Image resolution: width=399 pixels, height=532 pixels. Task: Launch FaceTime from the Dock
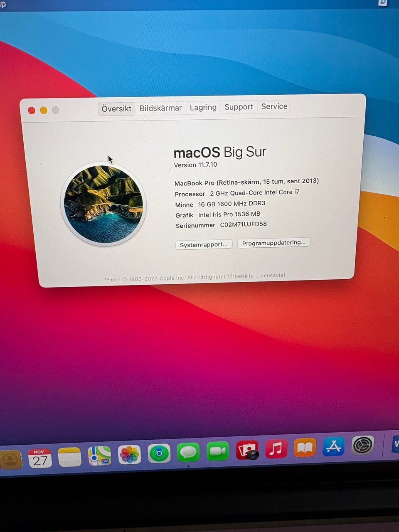click(217, 451)
